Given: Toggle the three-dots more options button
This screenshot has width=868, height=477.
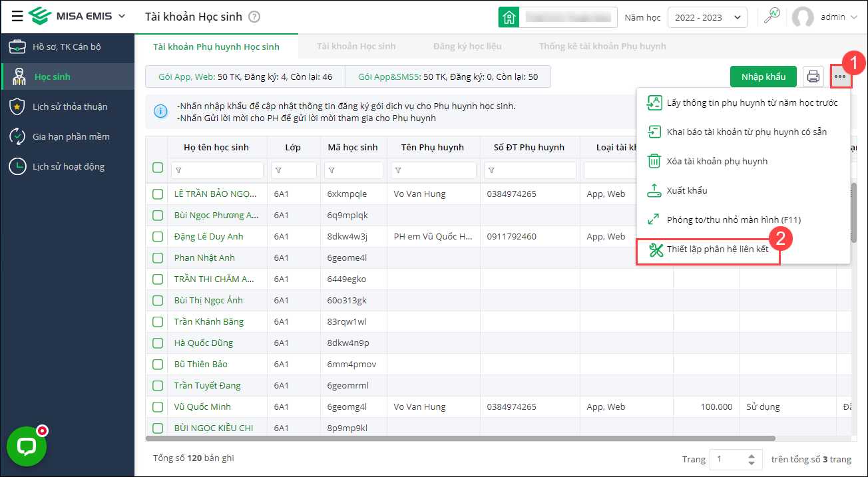Looking at the screenshot, I should (840, 77).
